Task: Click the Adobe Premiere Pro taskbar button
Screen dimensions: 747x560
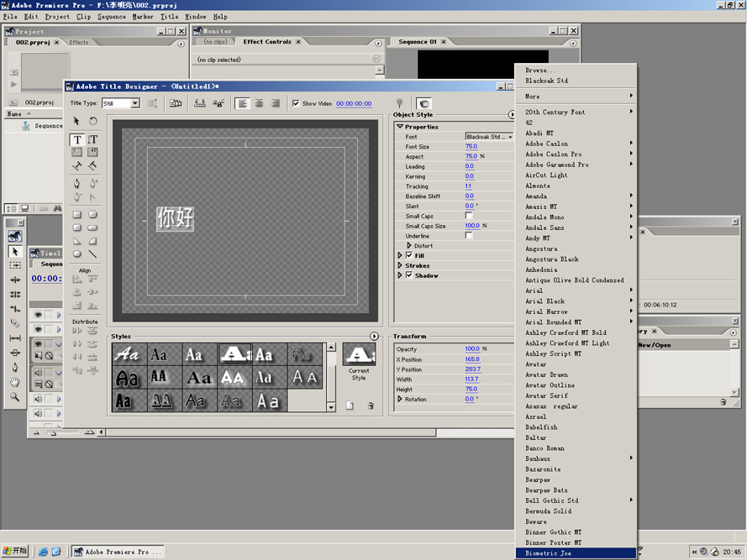Action: (x=118, y=552)
